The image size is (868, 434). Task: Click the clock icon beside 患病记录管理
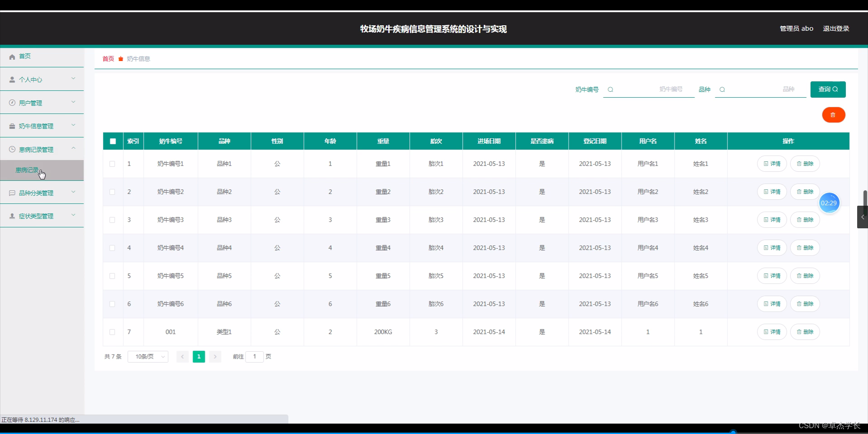[12, 149]
